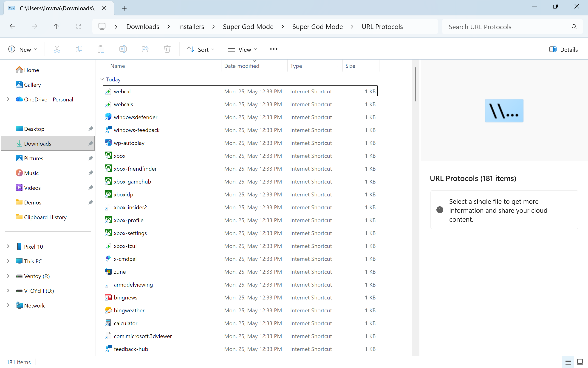Click the folder preview thumbnail

(x=504, y=110)
